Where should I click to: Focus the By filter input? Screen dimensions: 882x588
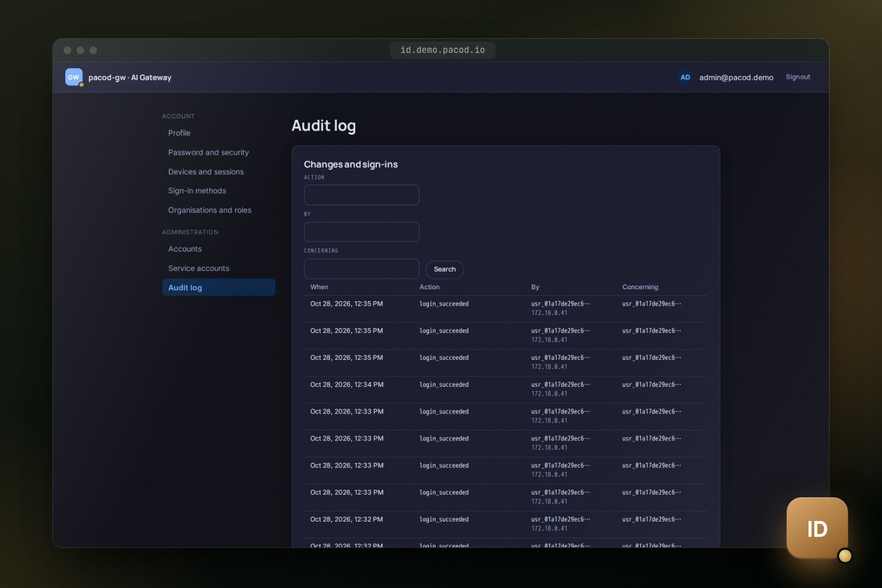(362, 232)
